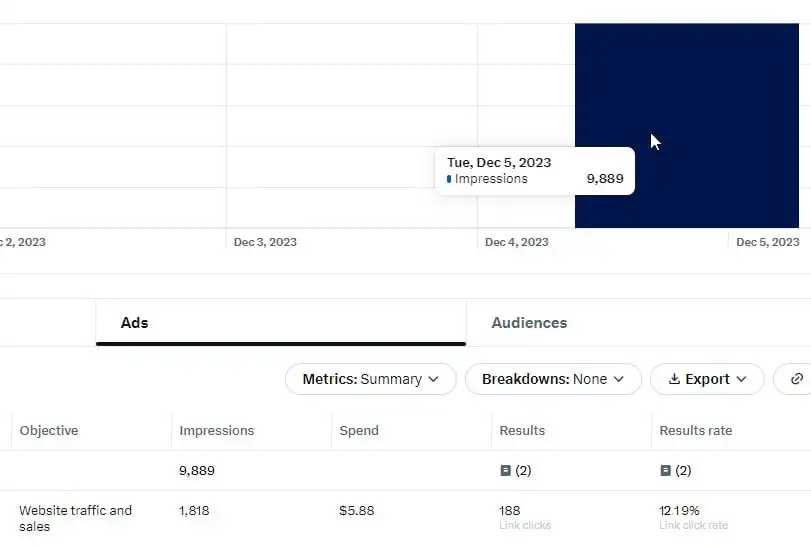Expand the Breakdowns: None dropdown
811x547 pixels.
553,379
